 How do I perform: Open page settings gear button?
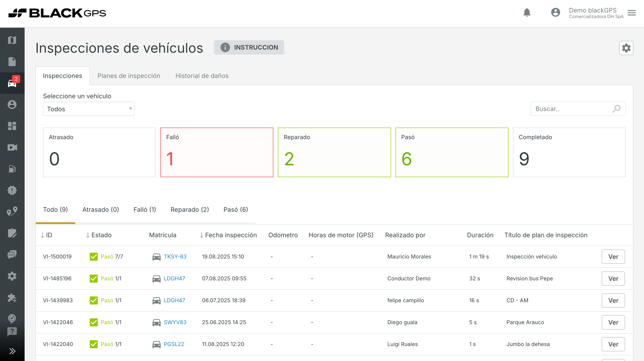click(626, 48)
